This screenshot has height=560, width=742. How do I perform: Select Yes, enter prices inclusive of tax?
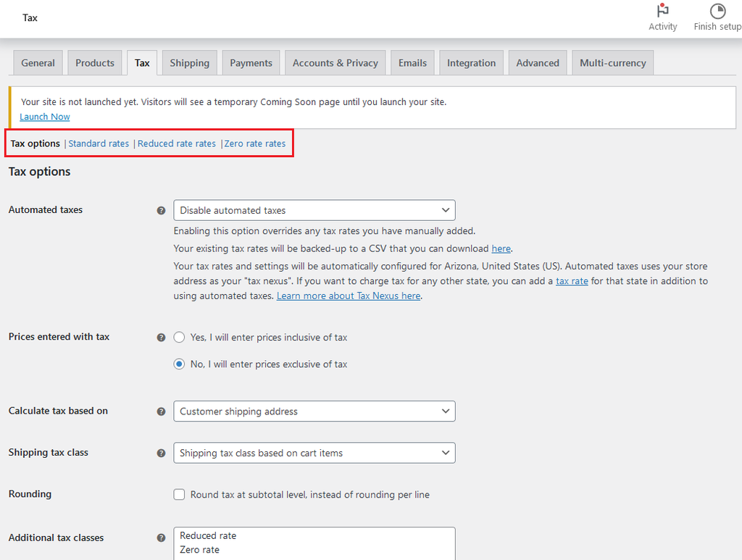[x=180, y=338]
